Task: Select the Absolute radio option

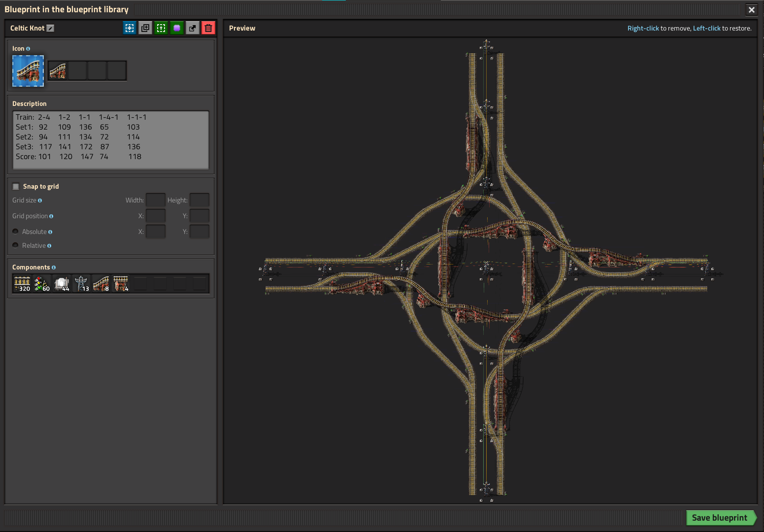Action: pyautogui.click(x=15, y=232)
